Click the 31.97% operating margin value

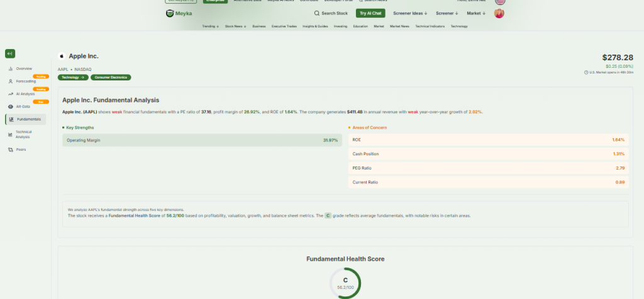[x=330, y=140]
